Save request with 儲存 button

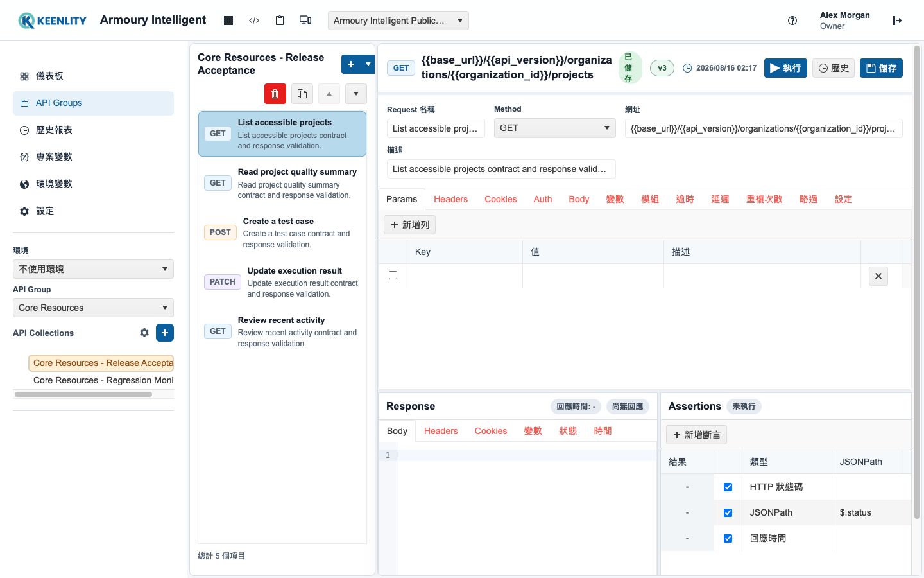coord(881,68)
